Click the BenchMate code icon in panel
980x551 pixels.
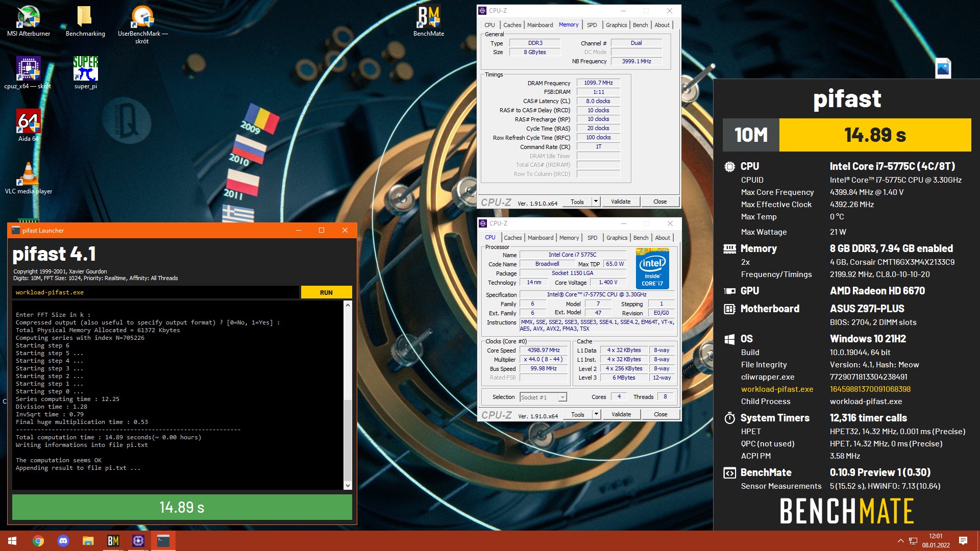(729, 473)
